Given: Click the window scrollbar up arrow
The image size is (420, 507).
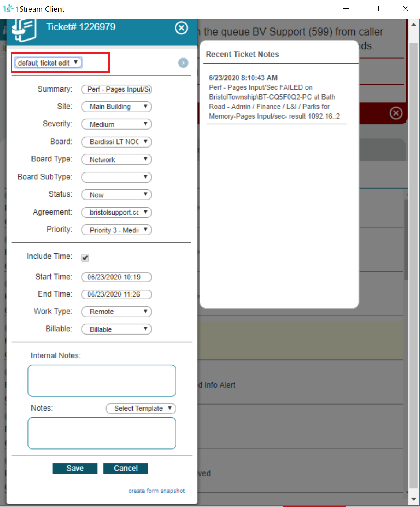Looking at the screenshot, I should click(413, 25).
